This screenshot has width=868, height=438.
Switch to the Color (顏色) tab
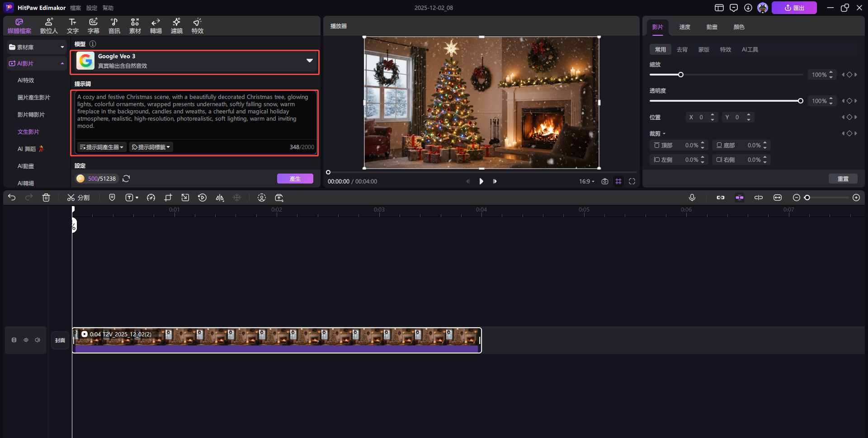click(739, 27)
